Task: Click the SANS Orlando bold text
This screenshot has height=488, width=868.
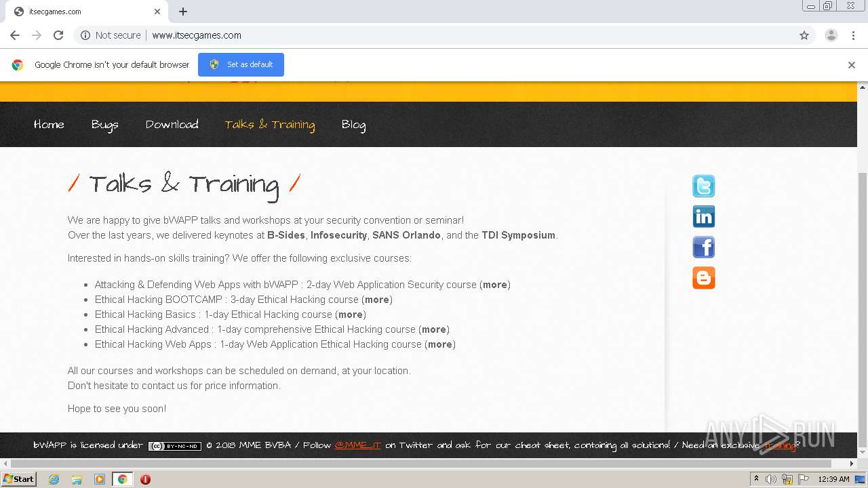Action: [x=407, y=235]
